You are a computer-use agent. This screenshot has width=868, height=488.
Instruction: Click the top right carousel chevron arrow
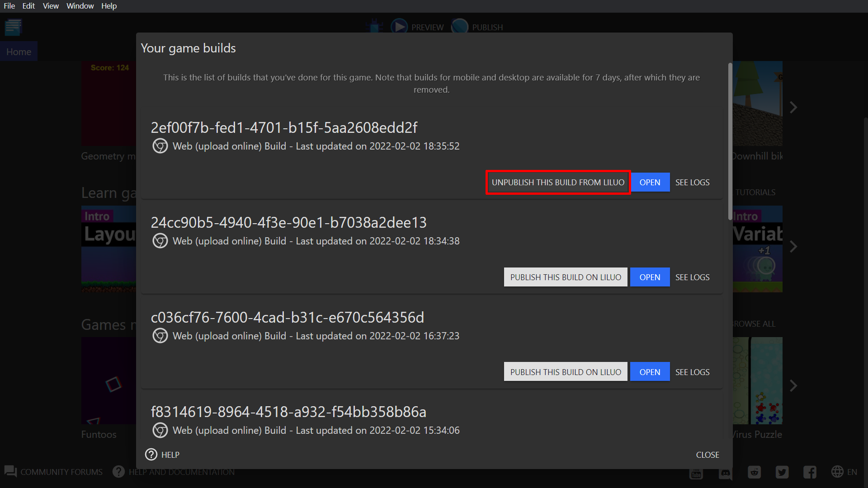tap(793, 108)
